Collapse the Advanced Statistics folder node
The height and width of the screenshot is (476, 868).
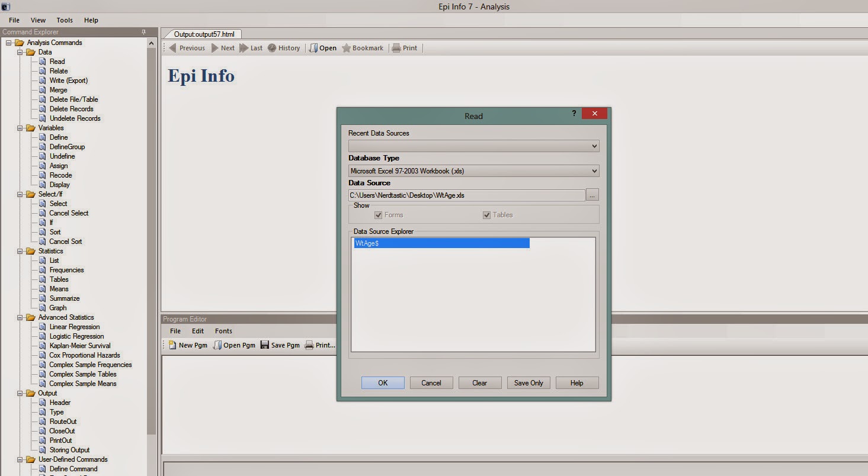coord(20,317)
